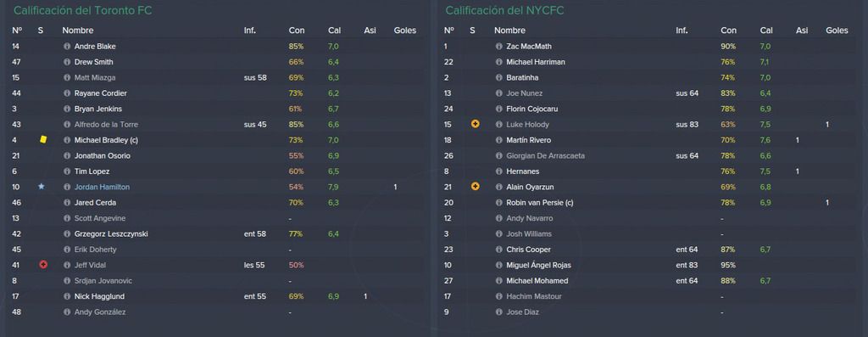Sort the NYCFC table by Goles column
The image size is (868, 337).
837,31
